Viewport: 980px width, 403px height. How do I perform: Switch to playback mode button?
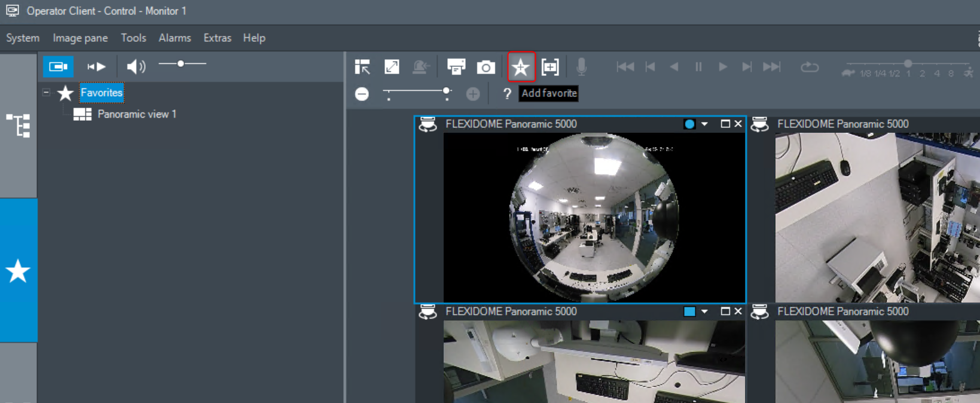[96, 66]
